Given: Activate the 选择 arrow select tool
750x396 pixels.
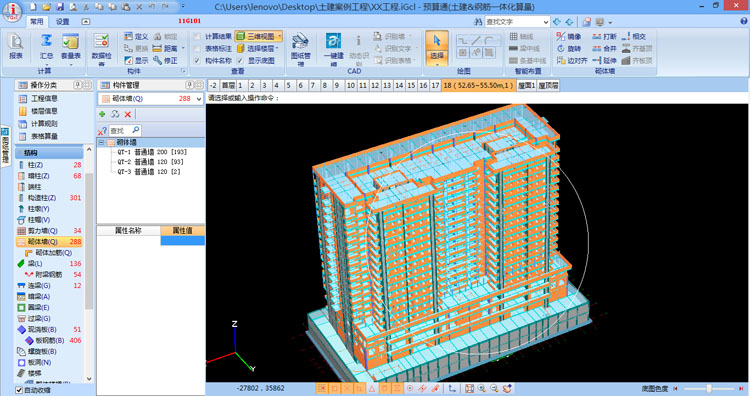Looking at the screenshot, I should click(437, 48).
